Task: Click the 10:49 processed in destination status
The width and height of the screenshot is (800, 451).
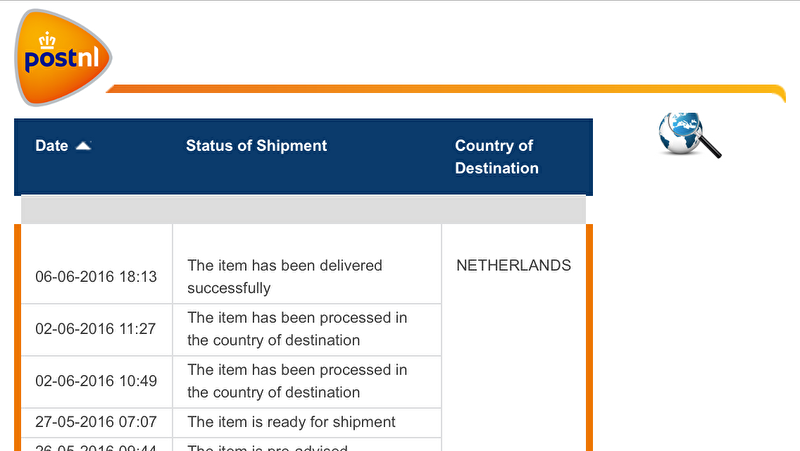Action: point(297,381)
